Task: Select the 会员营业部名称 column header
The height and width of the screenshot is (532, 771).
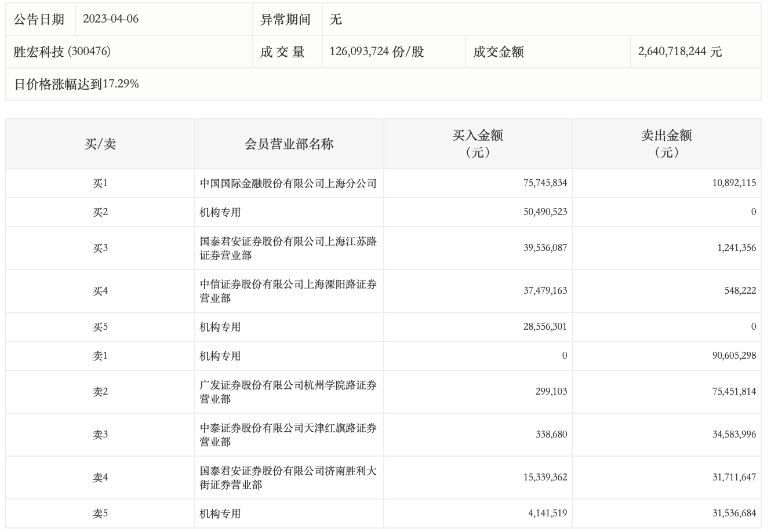Action: pos(289,144)
